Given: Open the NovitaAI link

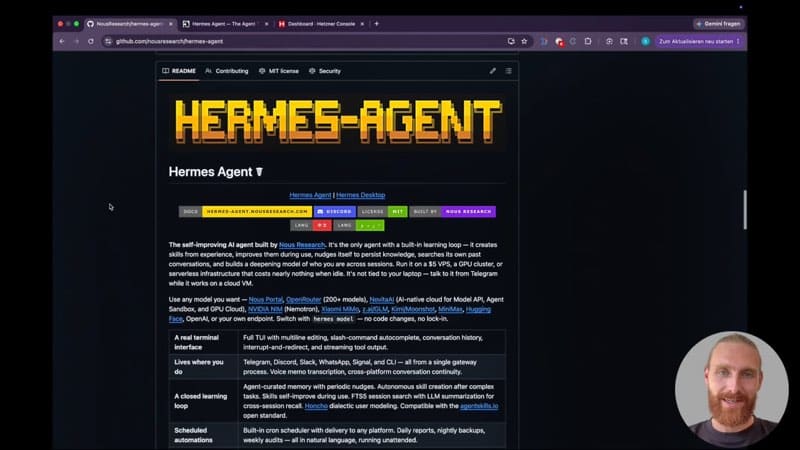Looking at the screenshot, I should click(x=382, y=299).
